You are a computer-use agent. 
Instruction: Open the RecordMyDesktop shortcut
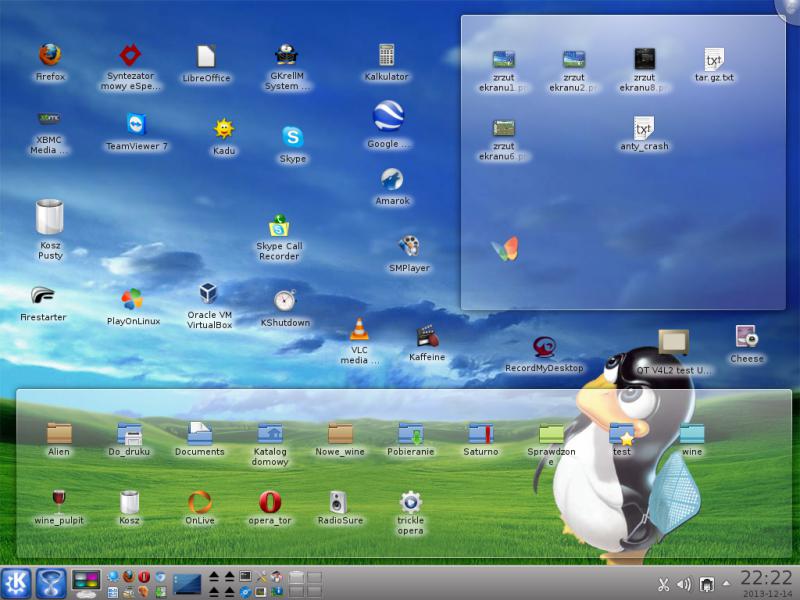point(544,347)
